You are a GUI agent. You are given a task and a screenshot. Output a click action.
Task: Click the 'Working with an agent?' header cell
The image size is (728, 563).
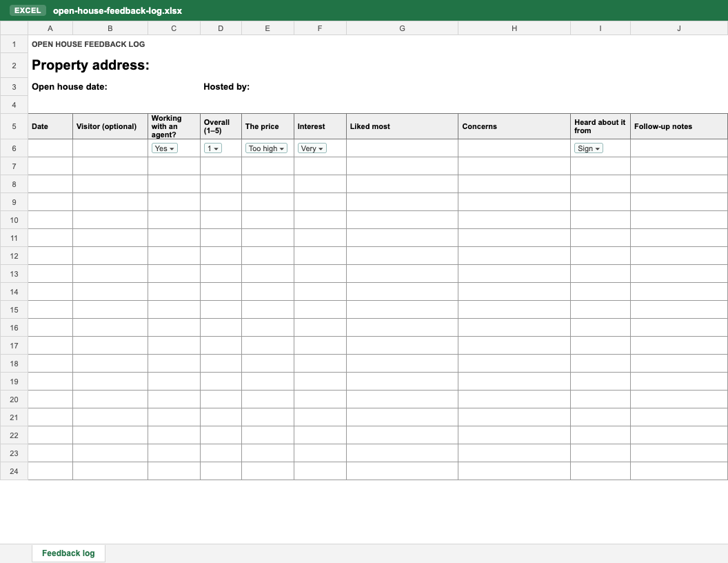[174, 126]
